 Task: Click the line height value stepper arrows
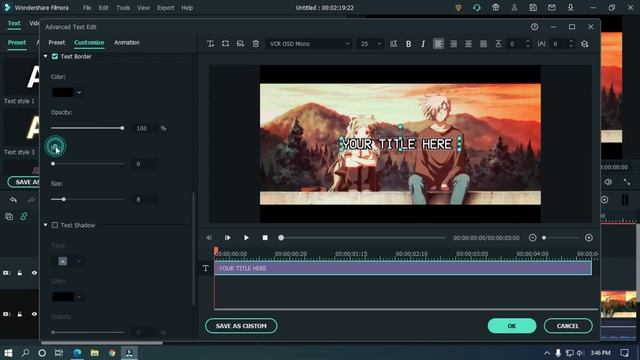coord(528,44)
